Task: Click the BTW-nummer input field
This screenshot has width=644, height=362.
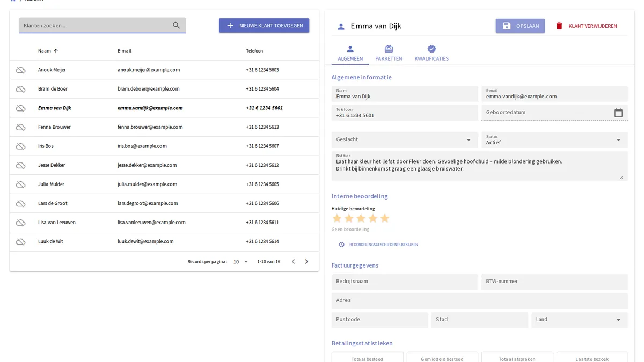Action: pos(554,282)
